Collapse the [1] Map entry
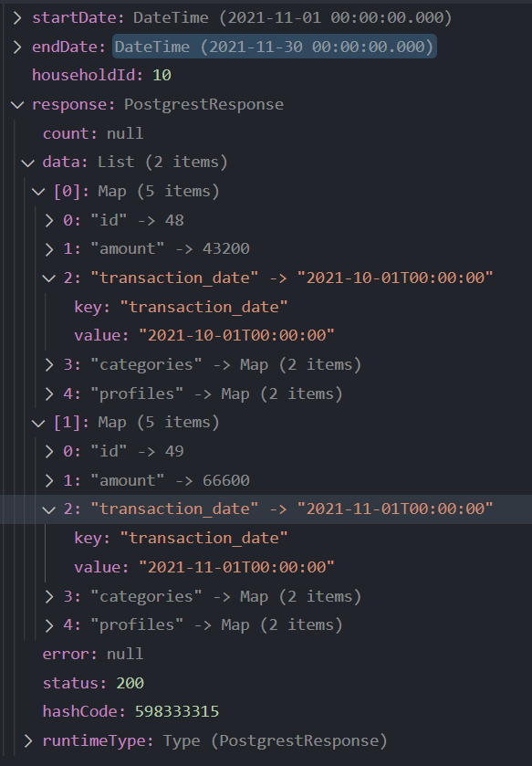Viewport: 532px width, 766px height. 39,422
